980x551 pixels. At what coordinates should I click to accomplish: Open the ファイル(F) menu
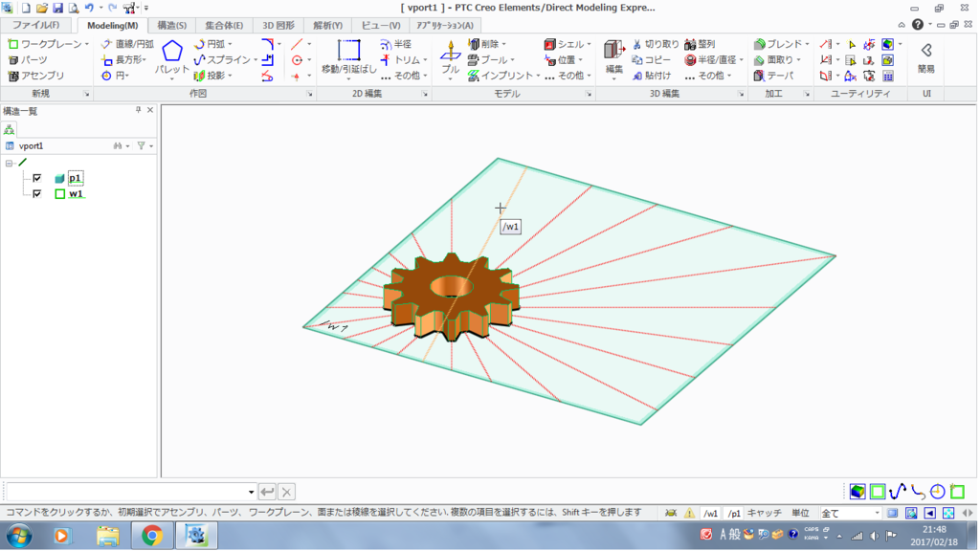[x=36, y=25]
